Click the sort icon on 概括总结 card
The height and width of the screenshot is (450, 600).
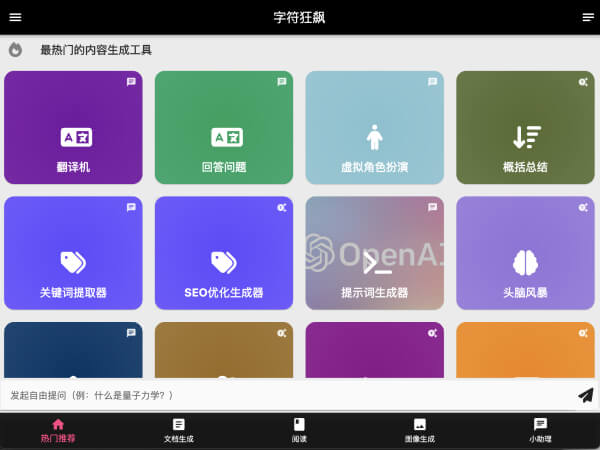pos(525,137)
